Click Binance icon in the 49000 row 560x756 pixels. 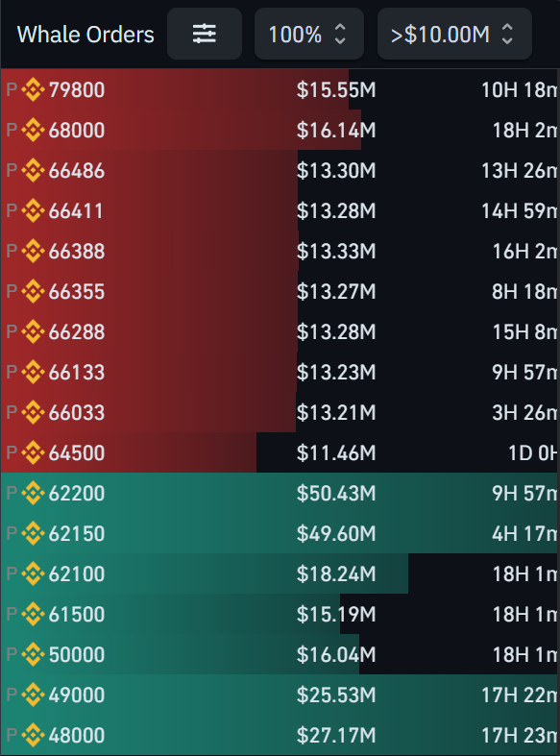pos(34,695)
